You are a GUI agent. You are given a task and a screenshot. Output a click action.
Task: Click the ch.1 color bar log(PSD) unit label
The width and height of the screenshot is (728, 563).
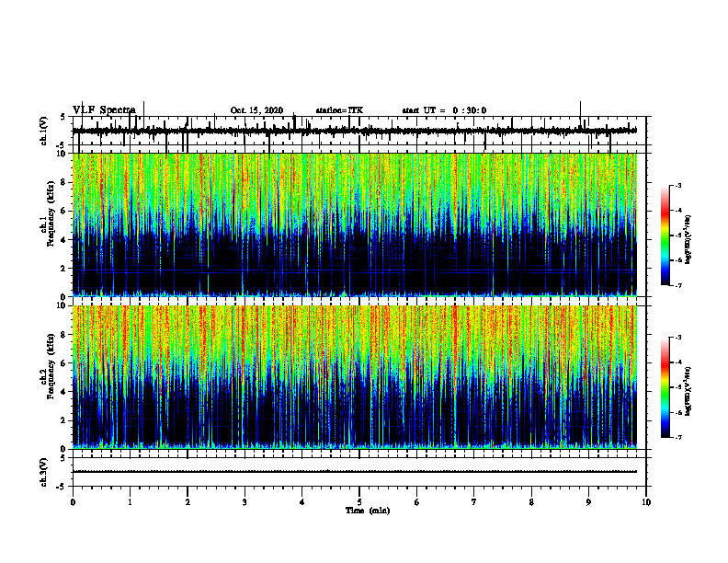point(688,240)
